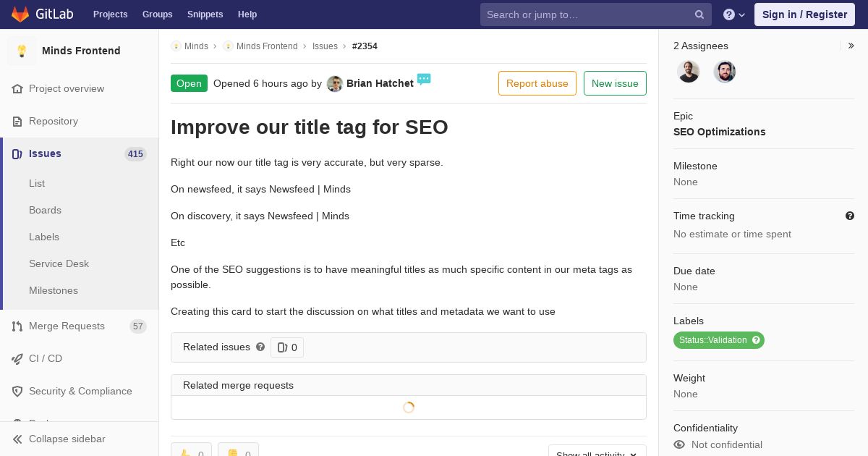Open the SEO Optimizations epic
This screenshot has height=456, width=868.
[719, 132]
